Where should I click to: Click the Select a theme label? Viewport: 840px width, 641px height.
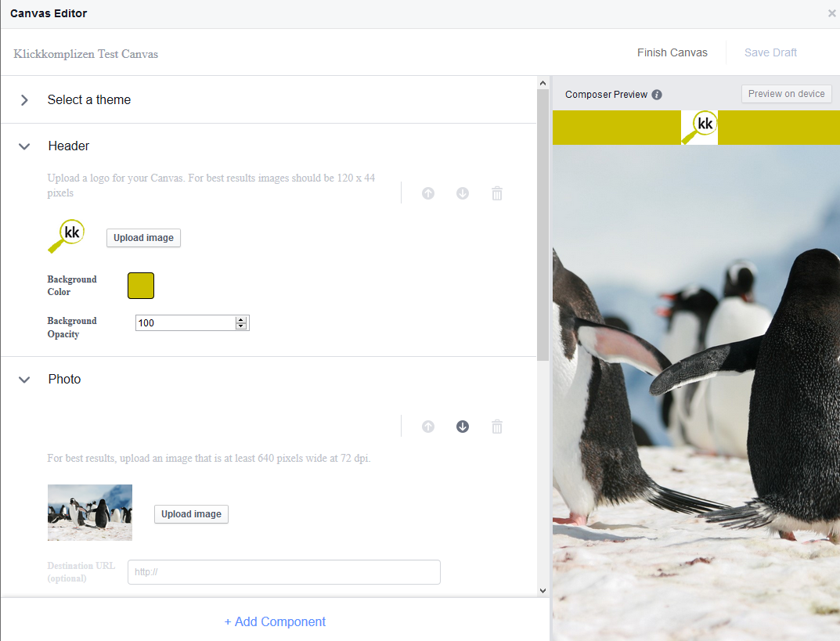pyautogui.click(x=89, y=99)
